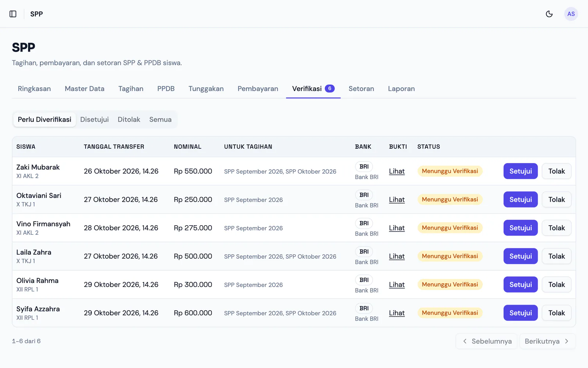
Task: Open Syifa Azzahra's Lihat proof link
Action: (397, 313)
